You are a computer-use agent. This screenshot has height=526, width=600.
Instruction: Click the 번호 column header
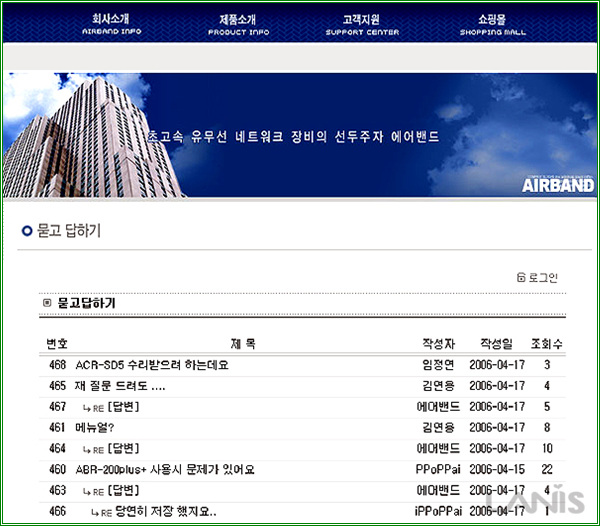click(57, 344)
